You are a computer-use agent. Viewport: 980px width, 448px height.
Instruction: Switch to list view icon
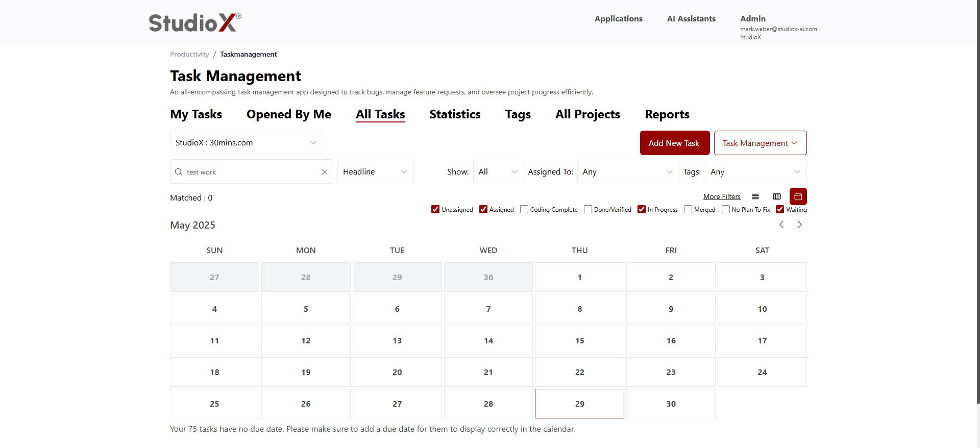click(755, 196)
